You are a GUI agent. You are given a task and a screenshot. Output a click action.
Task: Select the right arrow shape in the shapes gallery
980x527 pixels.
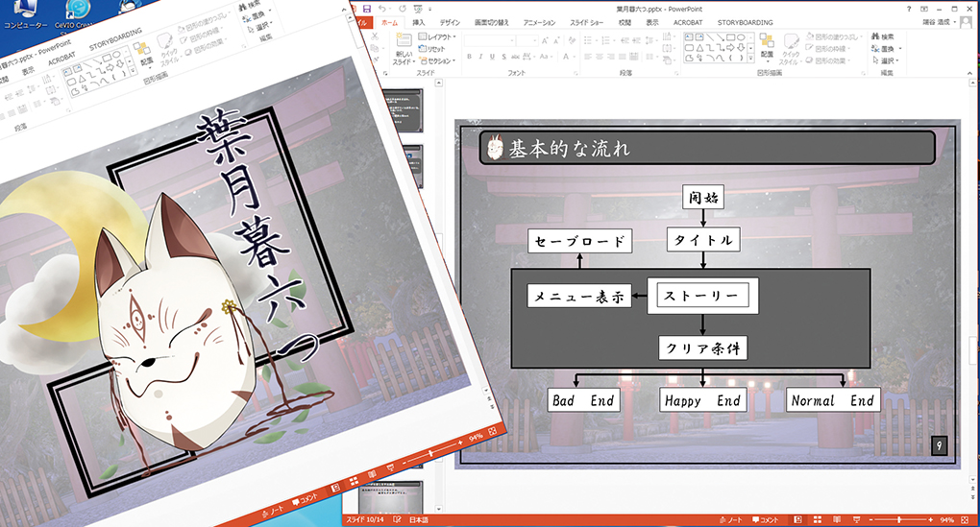(730, 48)
